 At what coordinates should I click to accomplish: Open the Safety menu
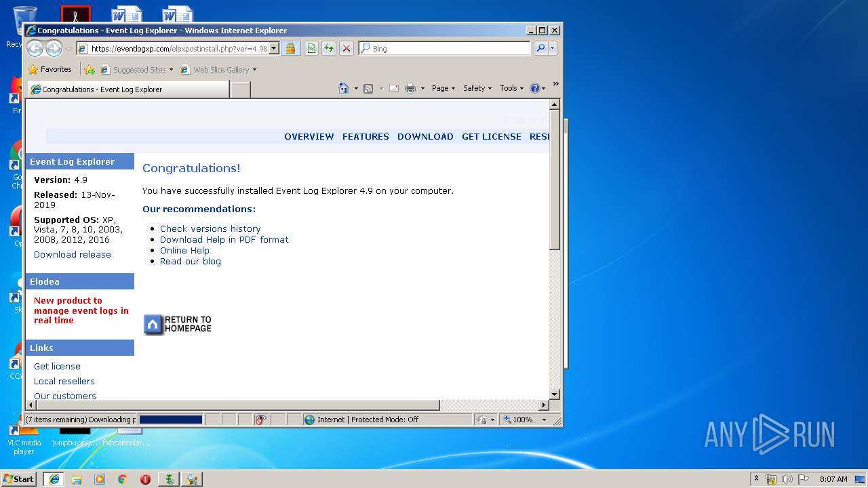(x=477, y=88)
